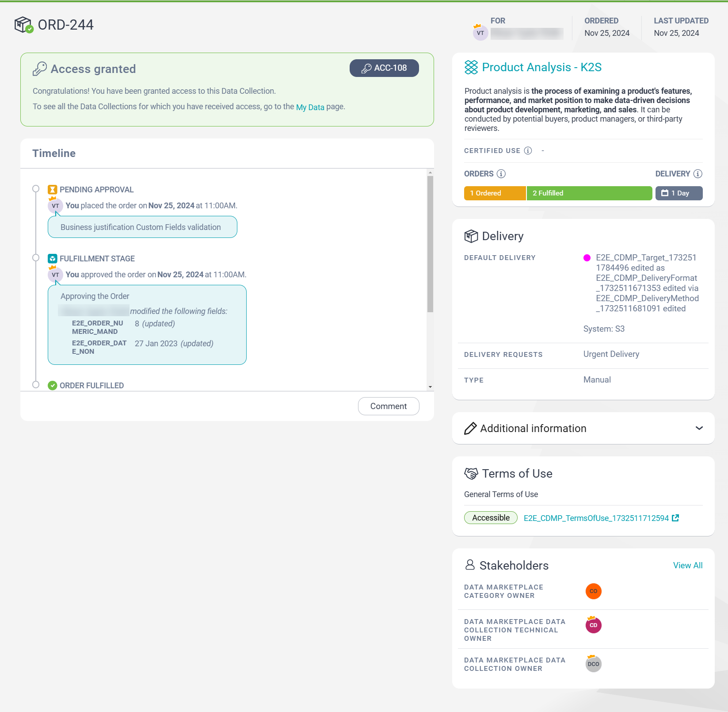Click the Product Analysis stacked-layers icon
Viewport: 728px width, 712px height.
pyautogui.click(x=471, y=67)
